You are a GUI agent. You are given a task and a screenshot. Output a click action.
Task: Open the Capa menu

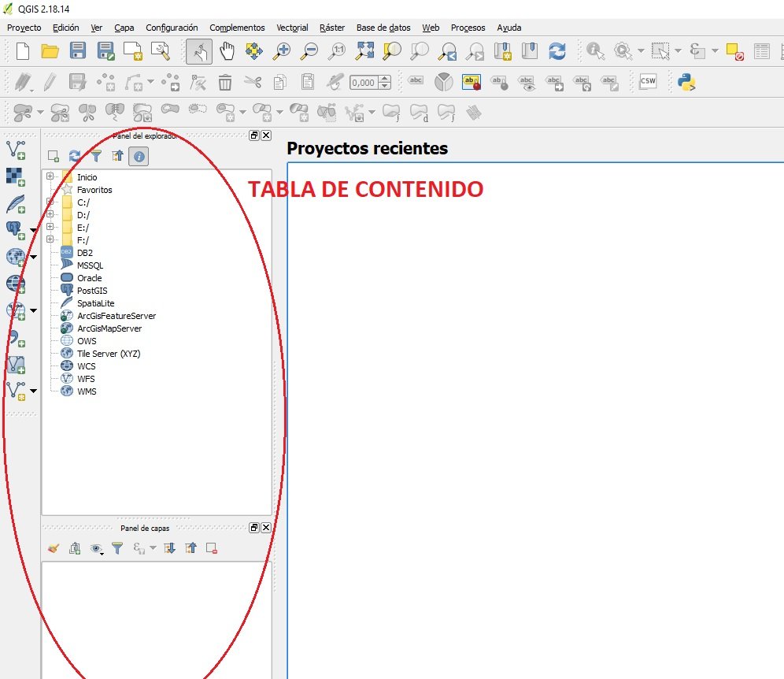124,28
